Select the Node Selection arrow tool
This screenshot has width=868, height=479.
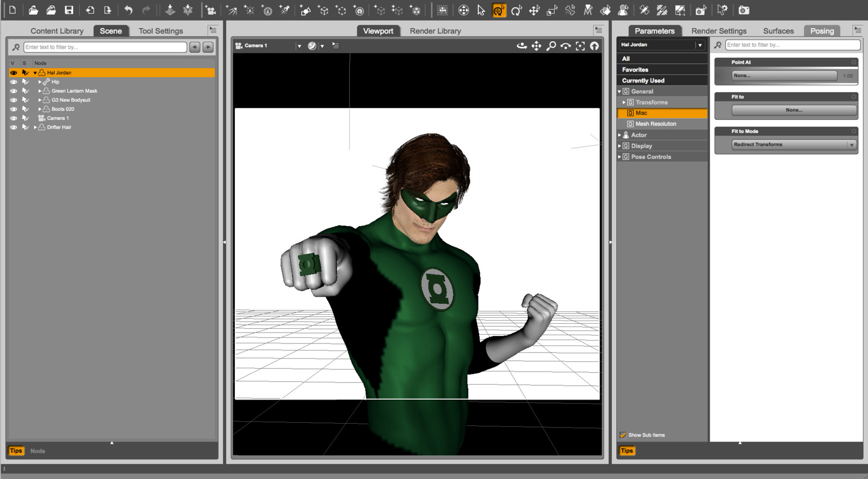coord(481,10)
